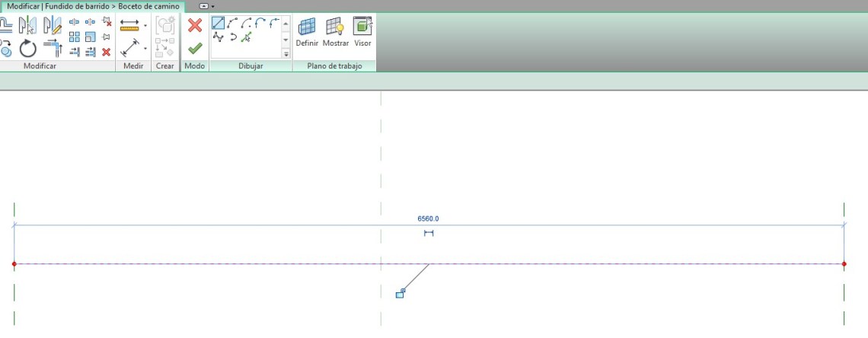Click the Definir work plane button

[x=307, y=32]
